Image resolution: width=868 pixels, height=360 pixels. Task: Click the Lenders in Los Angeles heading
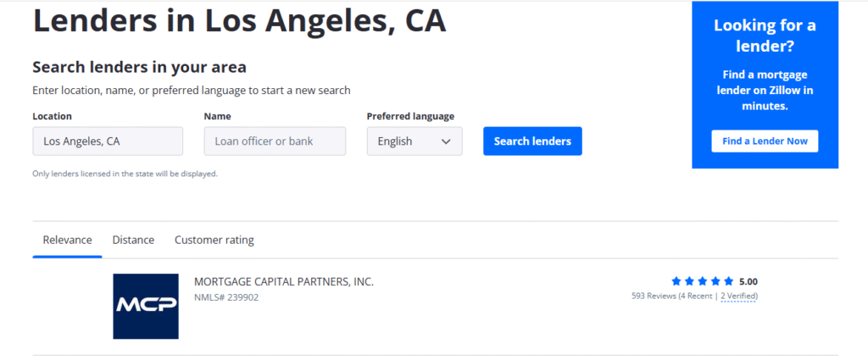pos(240,21)
